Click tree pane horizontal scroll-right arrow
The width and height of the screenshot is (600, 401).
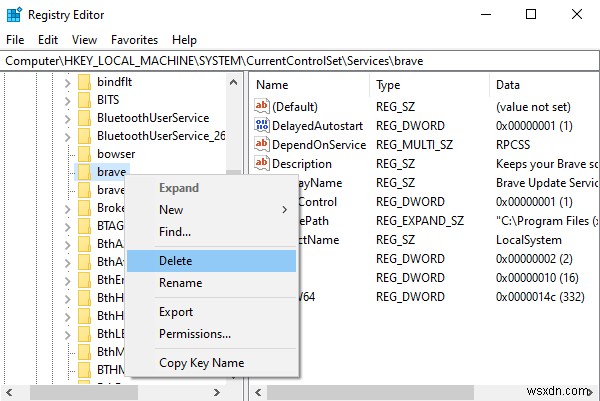[x=217, y=393]
